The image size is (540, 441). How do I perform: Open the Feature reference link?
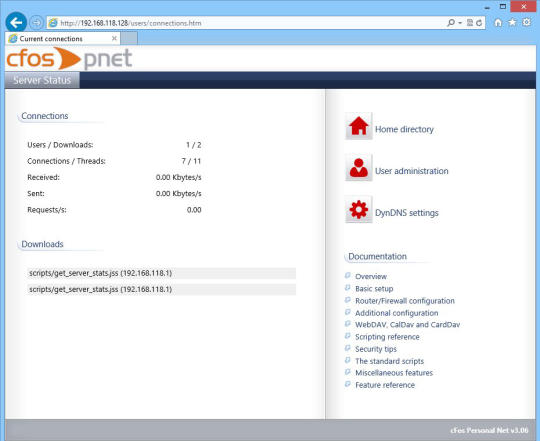(385, 385)
